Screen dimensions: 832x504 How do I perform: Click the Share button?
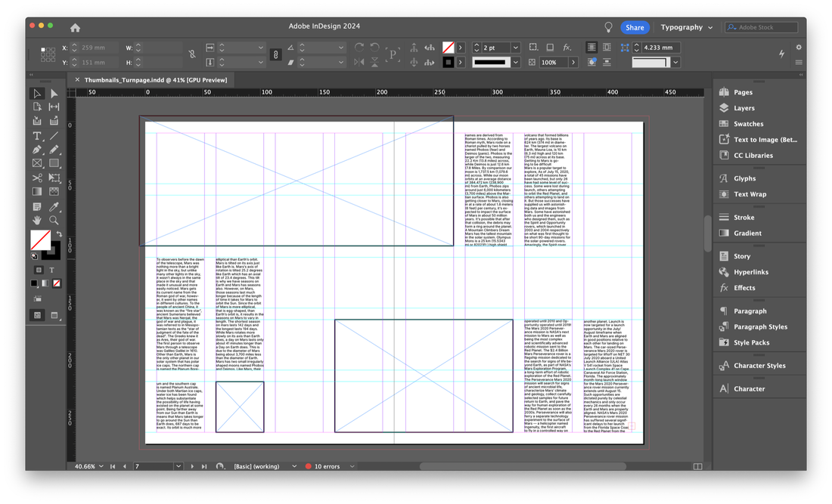(x=635, y=27)
